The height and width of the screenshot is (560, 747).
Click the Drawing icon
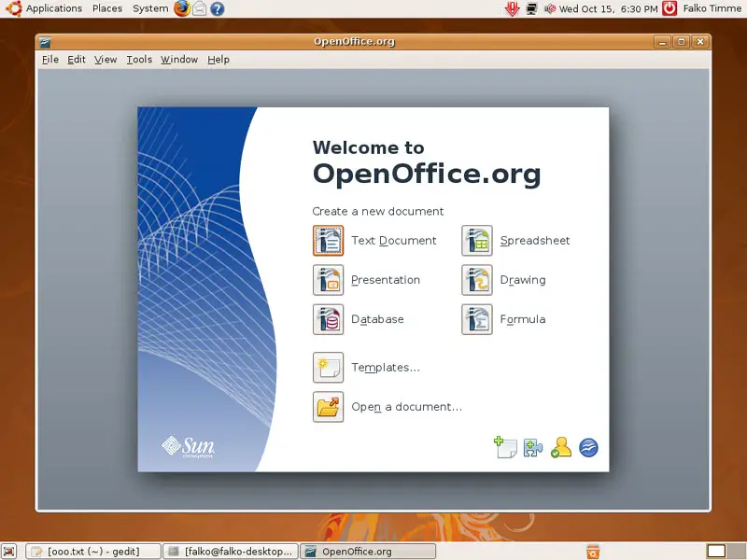tap(477, 280)
